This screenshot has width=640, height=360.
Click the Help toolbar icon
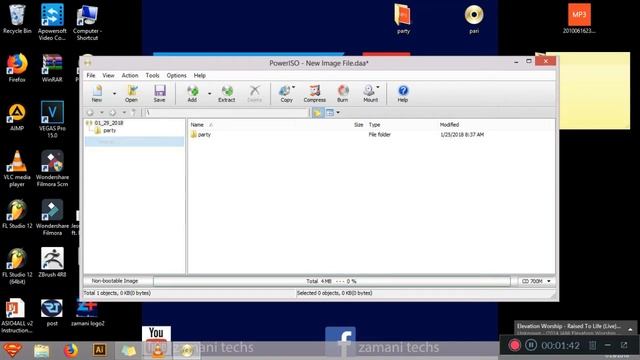point(403,93)
